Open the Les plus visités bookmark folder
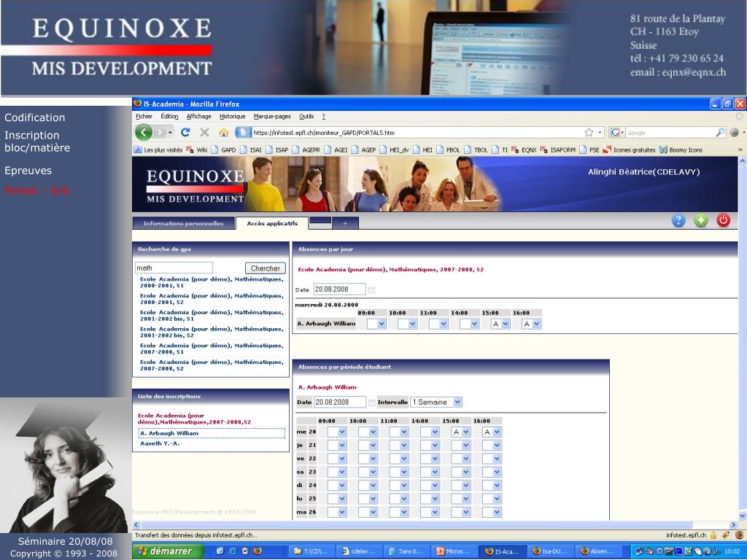747x560 pixels. pos(158,149)
